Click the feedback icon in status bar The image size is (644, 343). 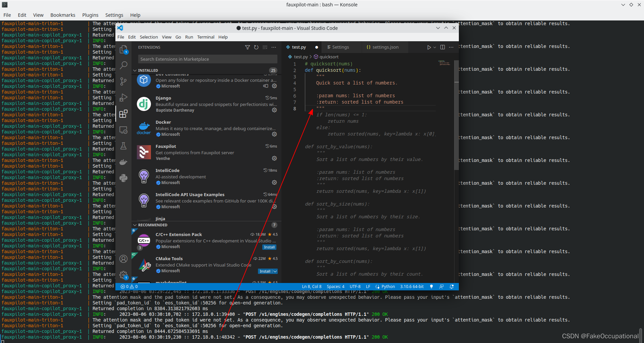pyautogui.click(x=441, y=287)
